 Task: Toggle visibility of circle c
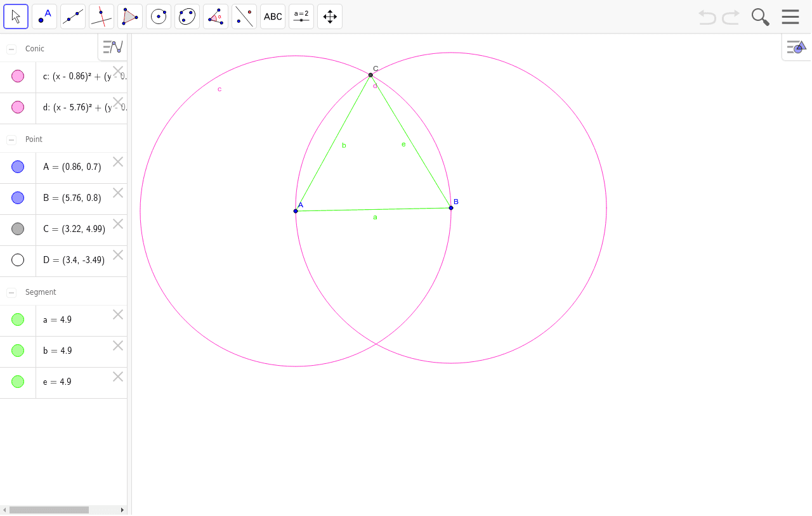(x=18, y=76)
